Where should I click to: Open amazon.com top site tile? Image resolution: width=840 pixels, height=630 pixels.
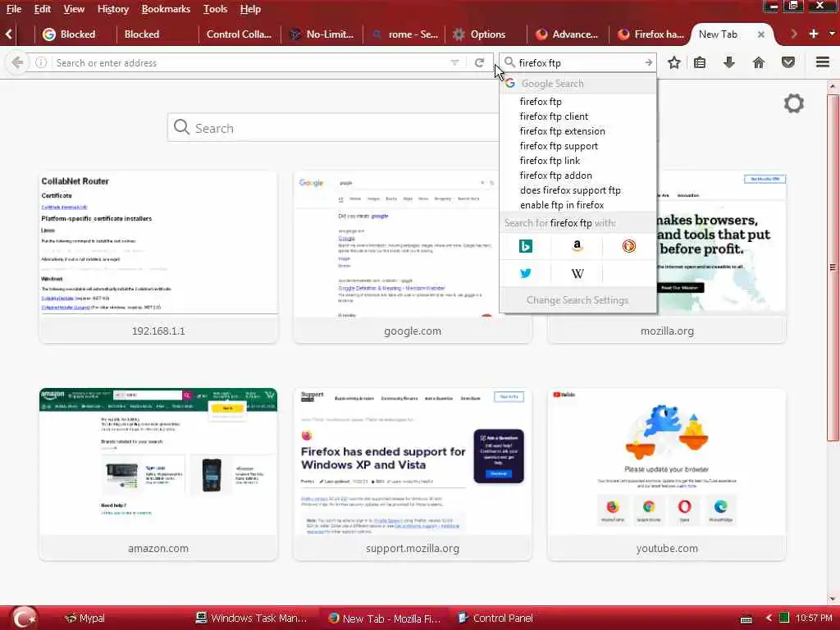pyautogui.click(x=158, y=475)
